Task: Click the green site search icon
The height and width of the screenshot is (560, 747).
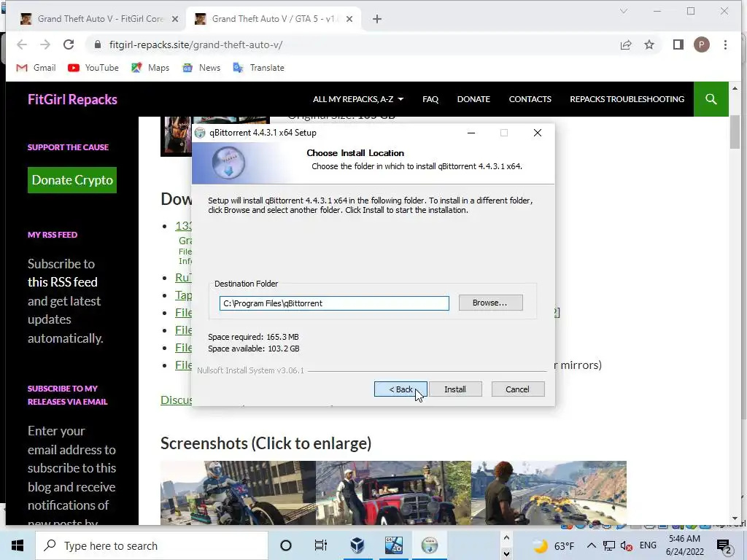Action: (711, 99)
